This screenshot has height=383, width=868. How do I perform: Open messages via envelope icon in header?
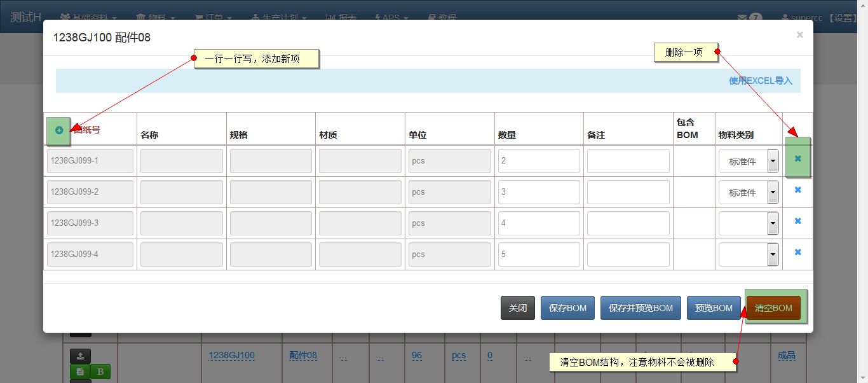(742, 17)
